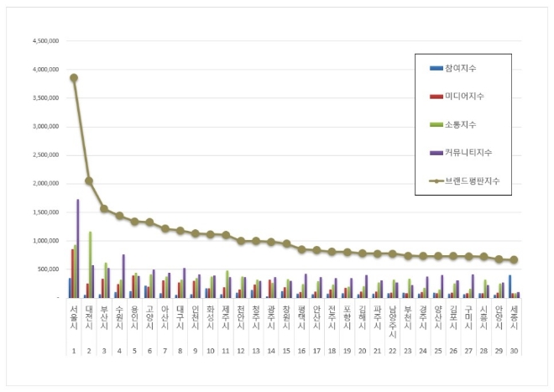Select the tall purple 서울시 bar

(x=78, y=248)
